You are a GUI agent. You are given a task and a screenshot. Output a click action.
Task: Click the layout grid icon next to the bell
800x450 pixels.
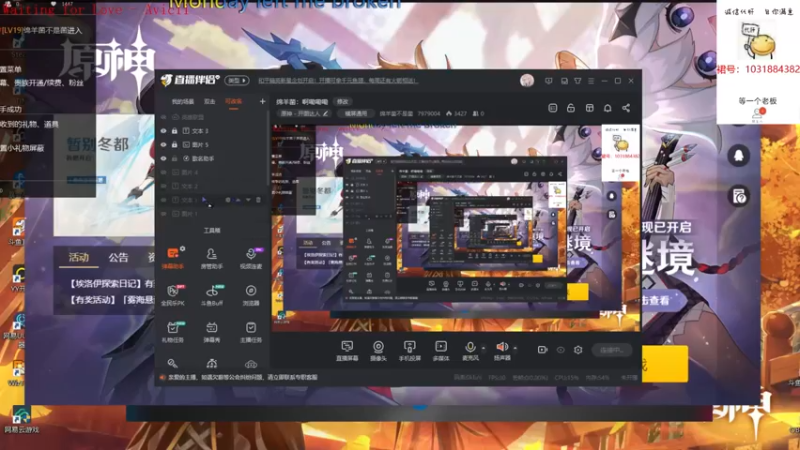(x=589, y=108)
